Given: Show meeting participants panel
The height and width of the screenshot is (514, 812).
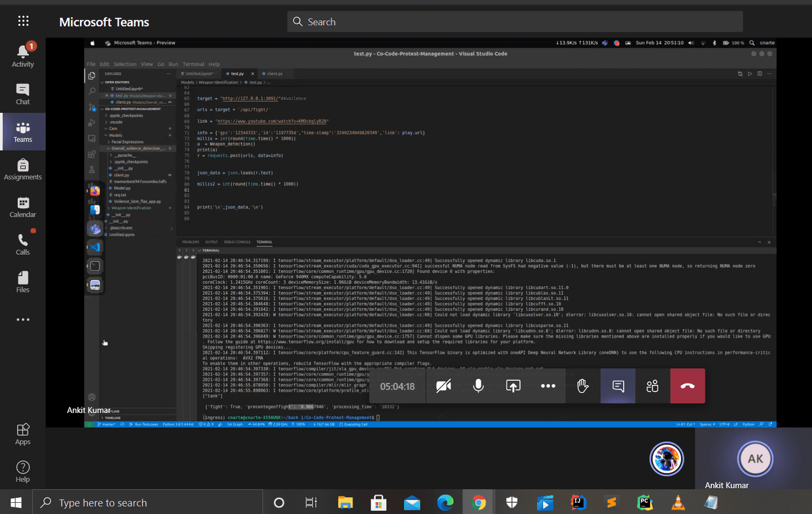Looking at the screenshot, I should 652,386.
